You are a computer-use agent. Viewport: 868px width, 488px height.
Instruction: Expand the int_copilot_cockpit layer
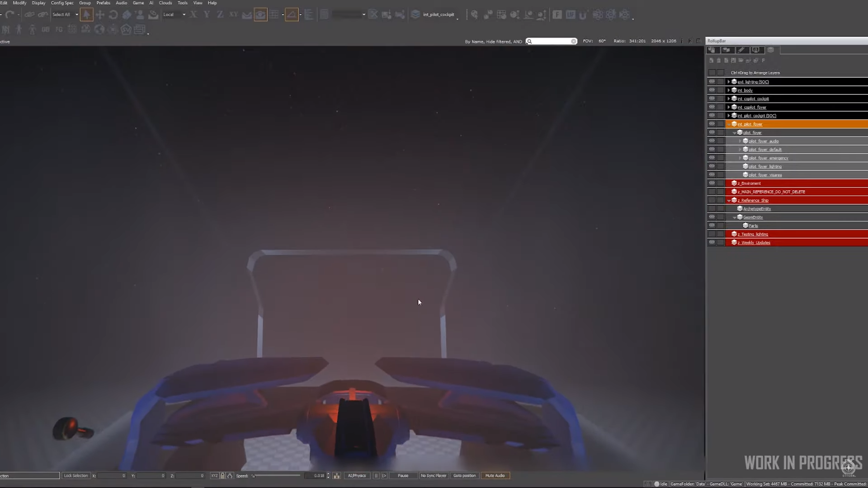729,99
